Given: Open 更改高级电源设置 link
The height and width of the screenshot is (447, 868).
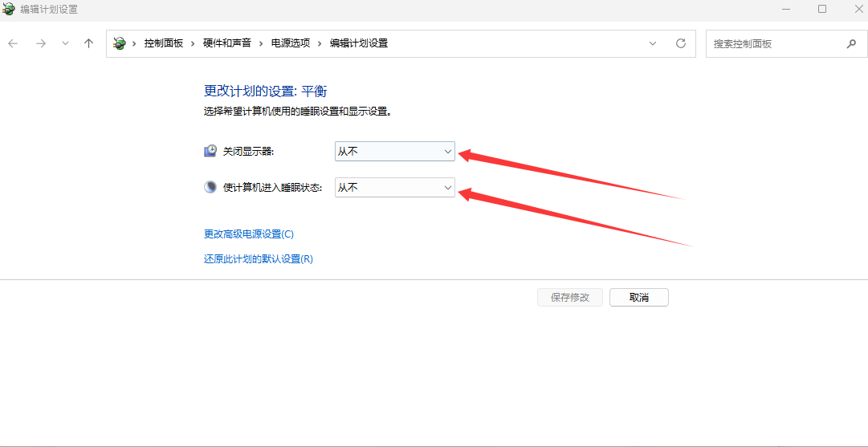Looking at the screenshot, I should 249,234.
